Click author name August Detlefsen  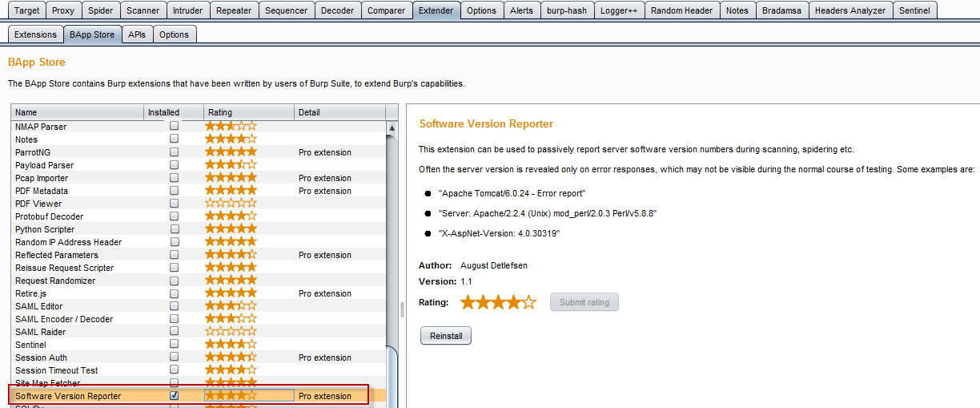[x=494, y=265]
